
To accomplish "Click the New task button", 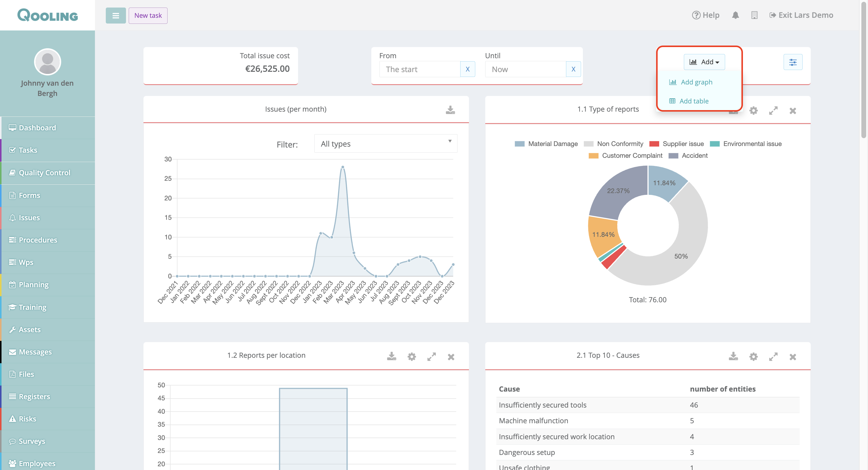I will click(x=148, y=15).
